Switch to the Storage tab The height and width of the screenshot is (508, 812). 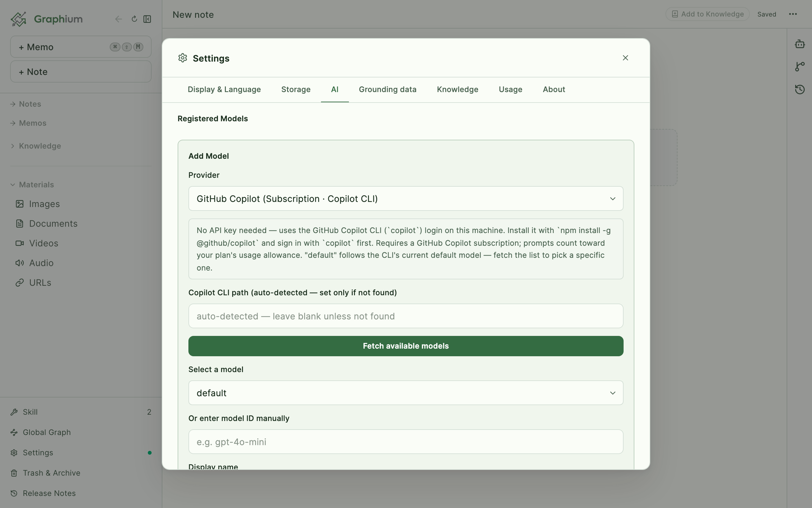296,89
